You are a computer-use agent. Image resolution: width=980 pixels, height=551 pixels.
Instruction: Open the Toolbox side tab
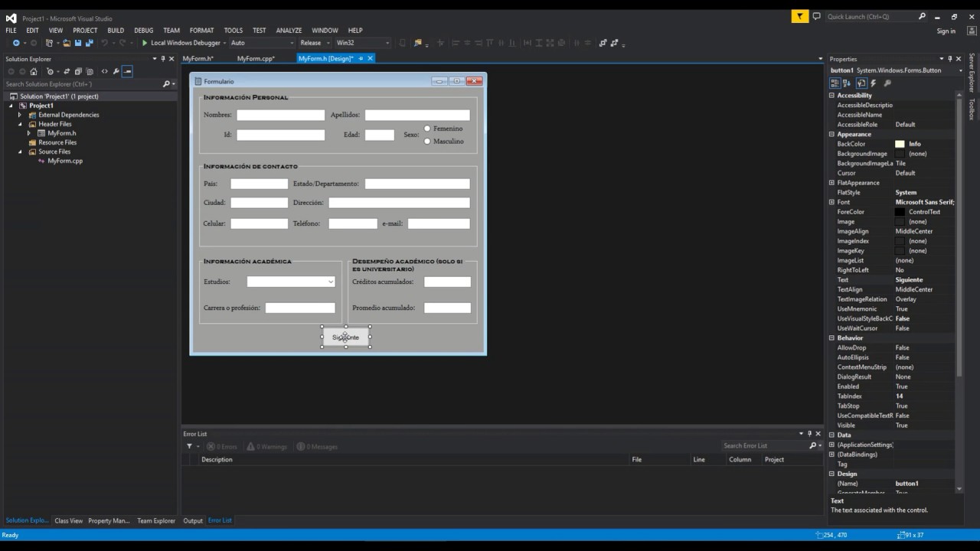pos(972,109)
